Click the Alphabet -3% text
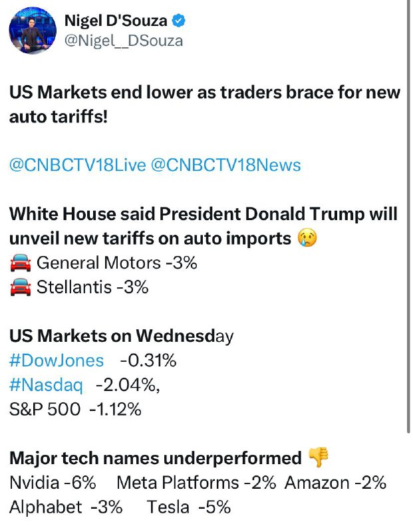 (66, 507)
